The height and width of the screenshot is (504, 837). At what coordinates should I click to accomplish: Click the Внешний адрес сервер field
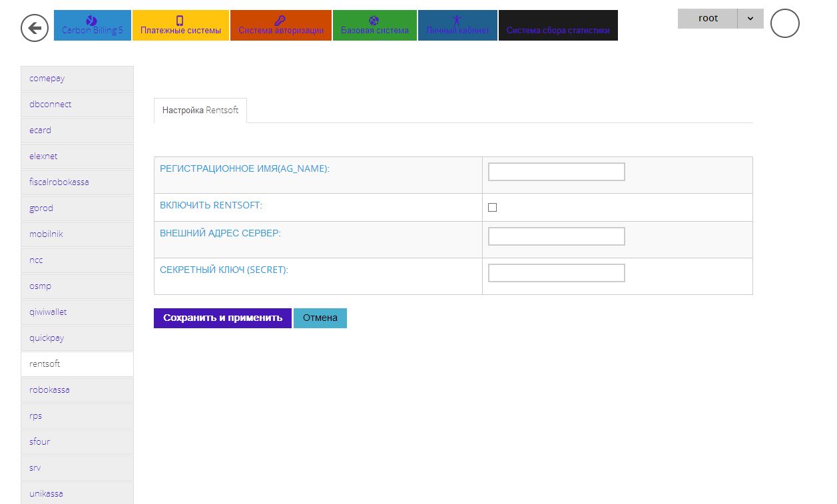pyautogui.click(x=556, y=236)
